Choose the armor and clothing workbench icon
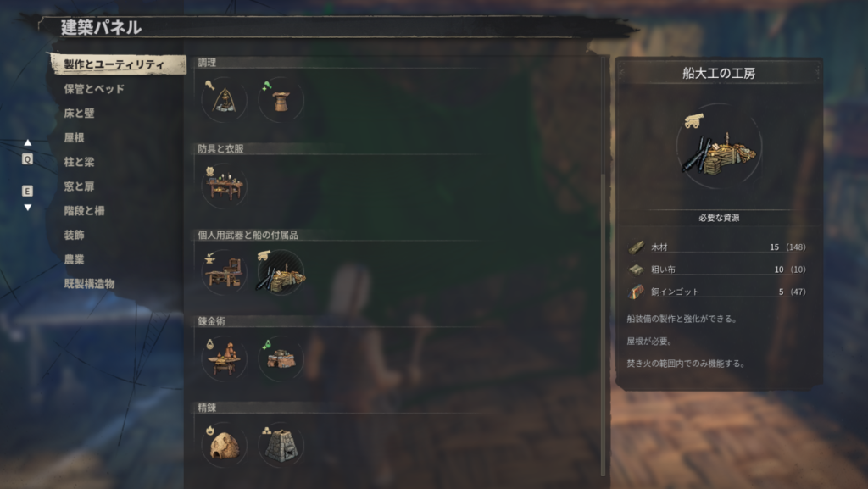Image resolution: width=868 pixels, height=489 pixels. point(224,186)
